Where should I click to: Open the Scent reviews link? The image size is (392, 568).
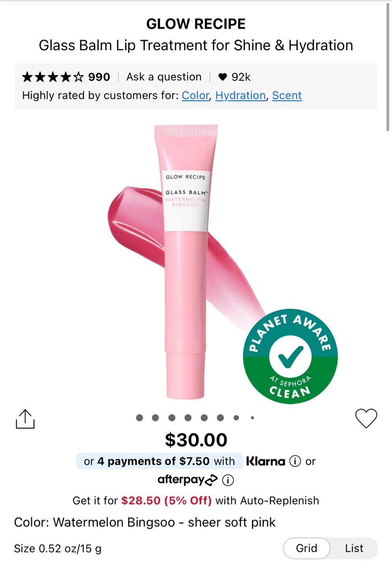coord(287,95)
